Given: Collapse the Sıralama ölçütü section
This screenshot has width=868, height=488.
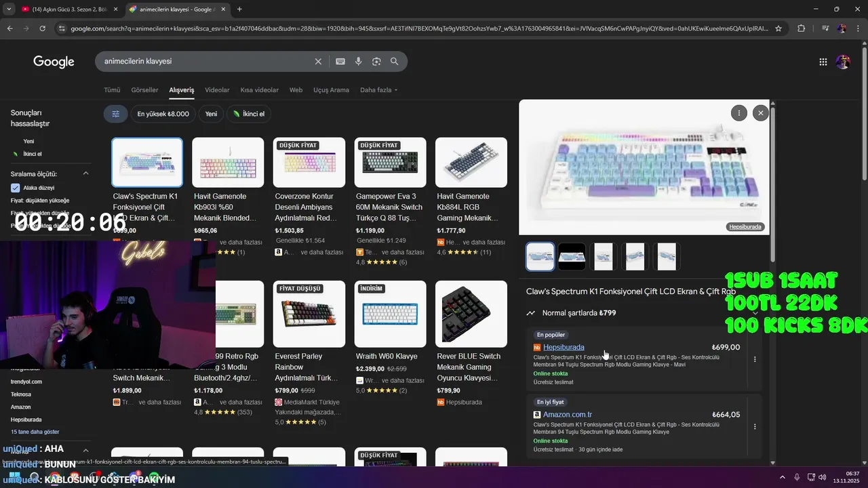Looking at the screenshot, I should coord(86,174).
